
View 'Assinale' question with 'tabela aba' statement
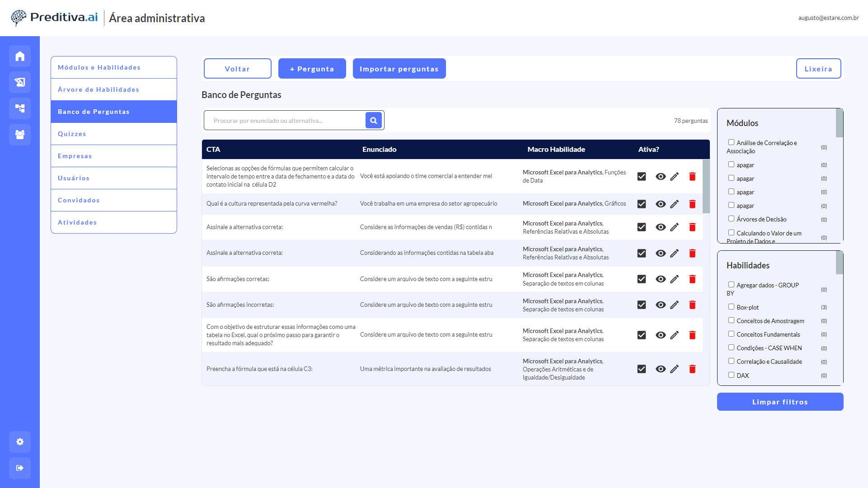point(661,253)
